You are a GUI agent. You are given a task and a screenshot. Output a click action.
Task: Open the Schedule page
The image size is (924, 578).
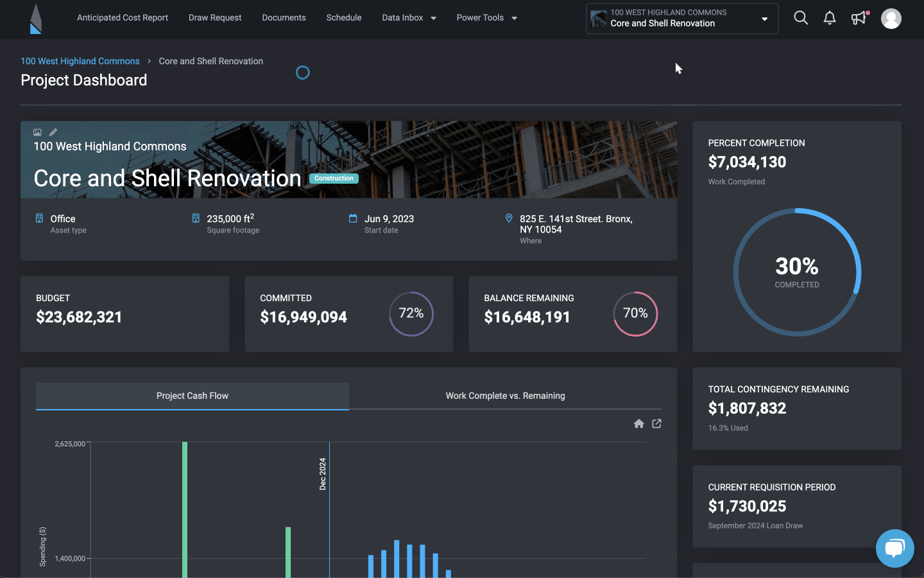(x=344, y=18)
